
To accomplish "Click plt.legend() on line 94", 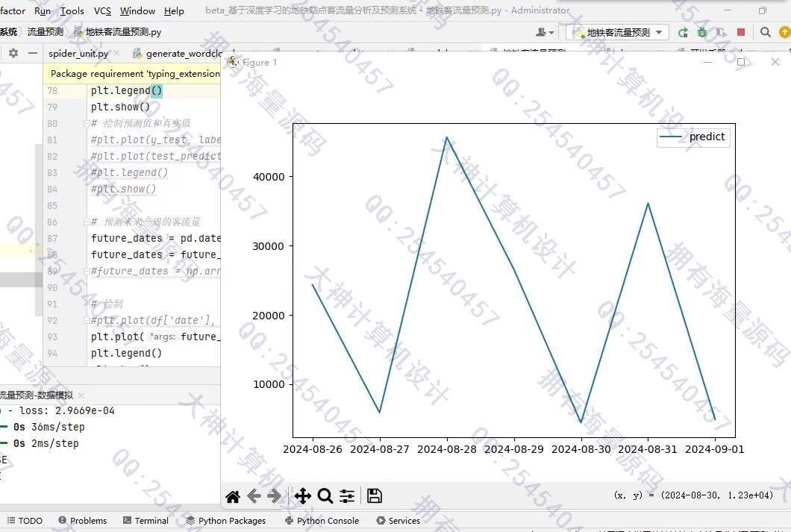I will [127, 353].
